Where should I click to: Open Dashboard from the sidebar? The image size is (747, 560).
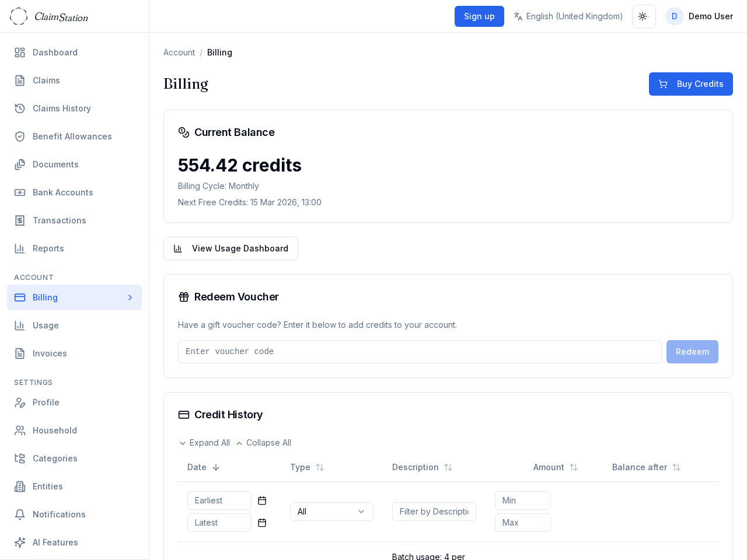click(x=74, y=52)
